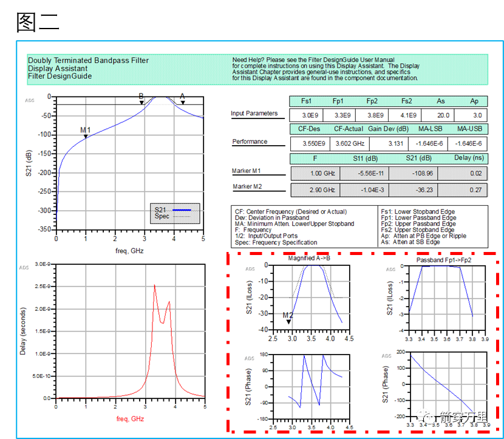
Task: Click the Performance label
Action: (x=250, y=141)
